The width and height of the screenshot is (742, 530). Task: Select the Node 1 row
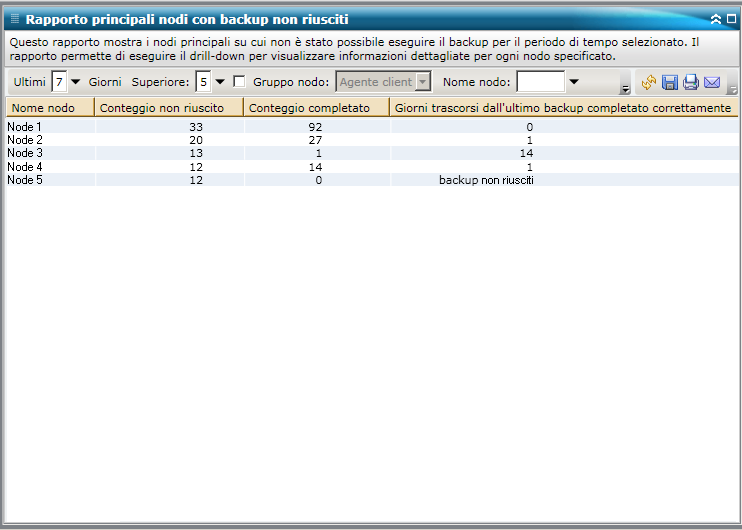[372, 126]
